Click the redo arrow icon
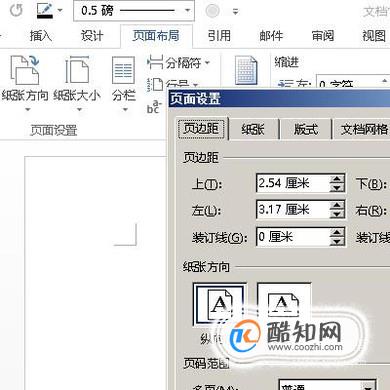 [16, 11]
